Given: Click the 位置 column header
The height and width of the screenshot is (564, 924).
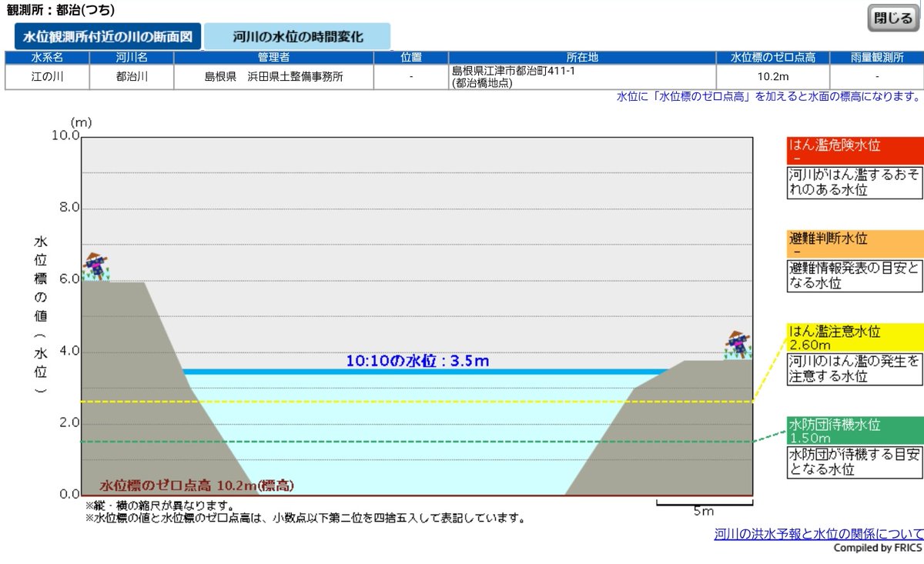Looking at the screenshot, I should click(x=411, y=58).
